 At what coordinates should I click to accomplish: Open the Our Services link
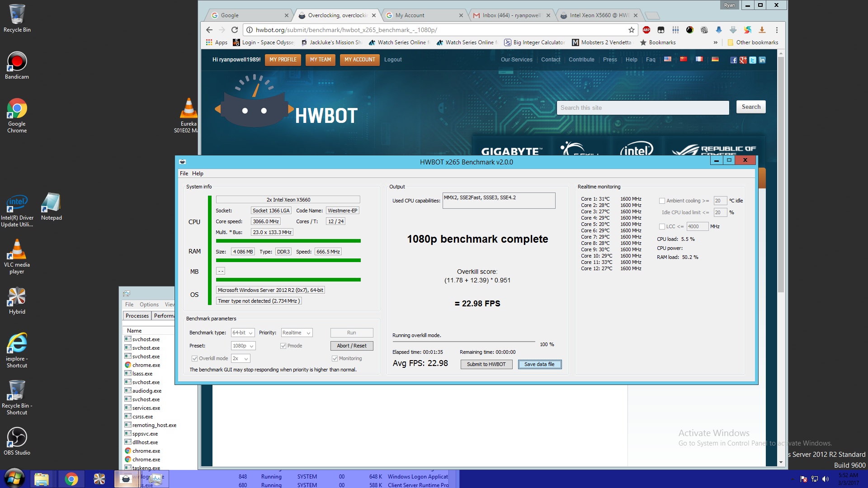517,60
